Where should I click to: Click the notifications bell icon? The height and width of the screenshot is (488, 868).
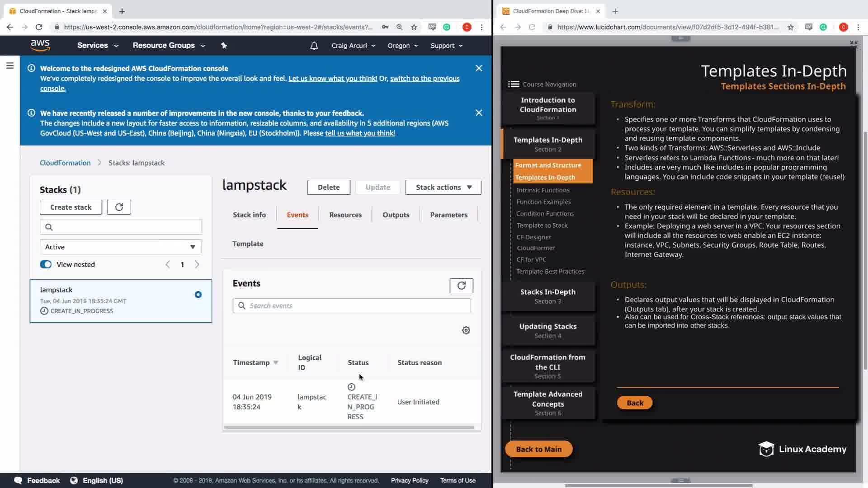tap(314, 46)
